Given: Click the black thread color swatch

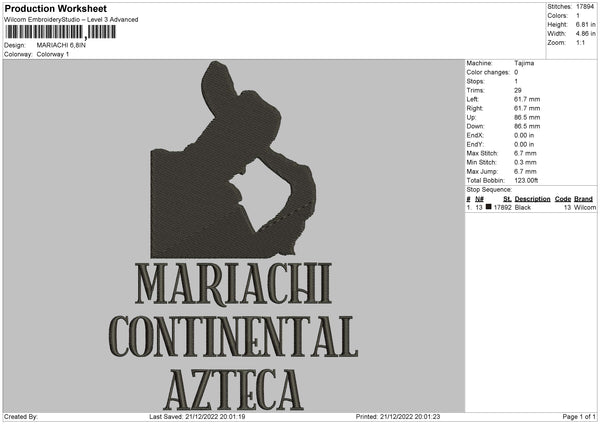Looking at the screenshot, I should point(488,207).
